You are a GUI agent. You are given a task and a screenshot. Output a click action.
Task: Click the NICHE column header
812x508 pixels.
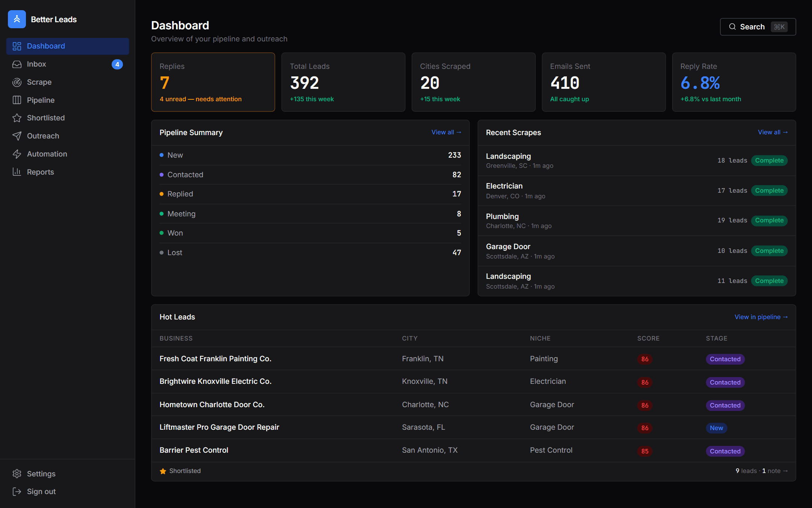coord(540,338)
